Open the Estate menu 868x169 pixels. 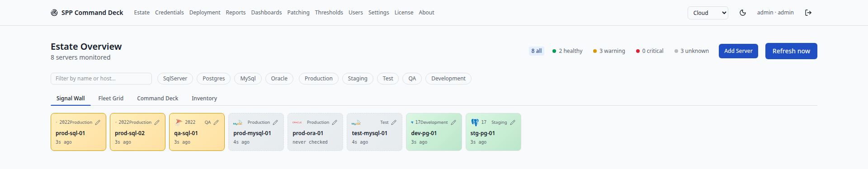tap(142, 13)
